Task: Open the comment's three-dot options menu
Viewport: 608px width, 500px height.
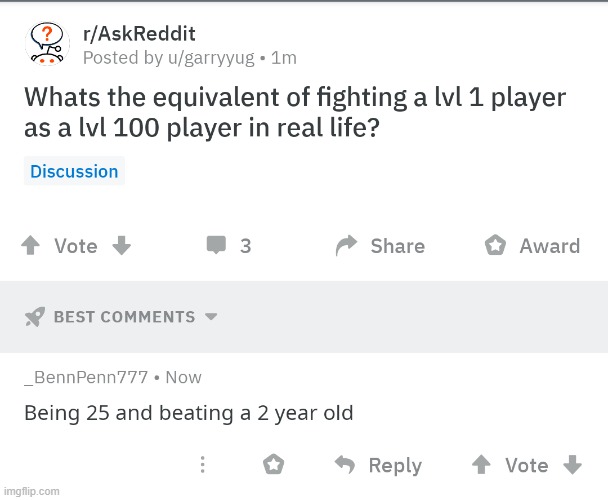Action: pos(202,465)
